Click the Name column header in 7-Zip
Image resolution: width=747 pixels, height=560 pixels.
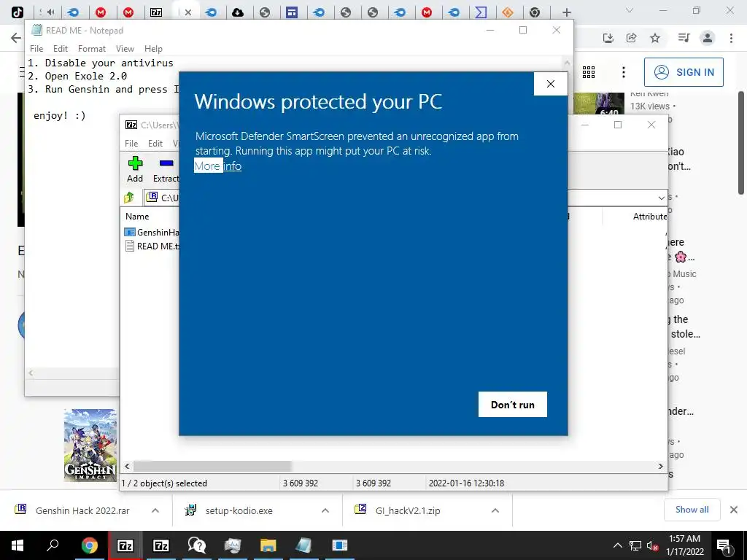pyautogui.click(x=137, y=216)
